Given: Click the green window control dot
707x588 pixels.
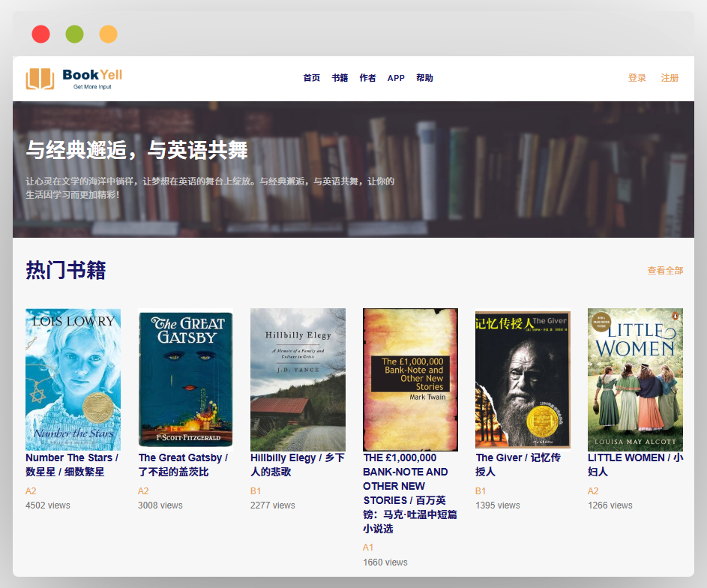Looking at the screenshot, I should click(x=74, y=34).
